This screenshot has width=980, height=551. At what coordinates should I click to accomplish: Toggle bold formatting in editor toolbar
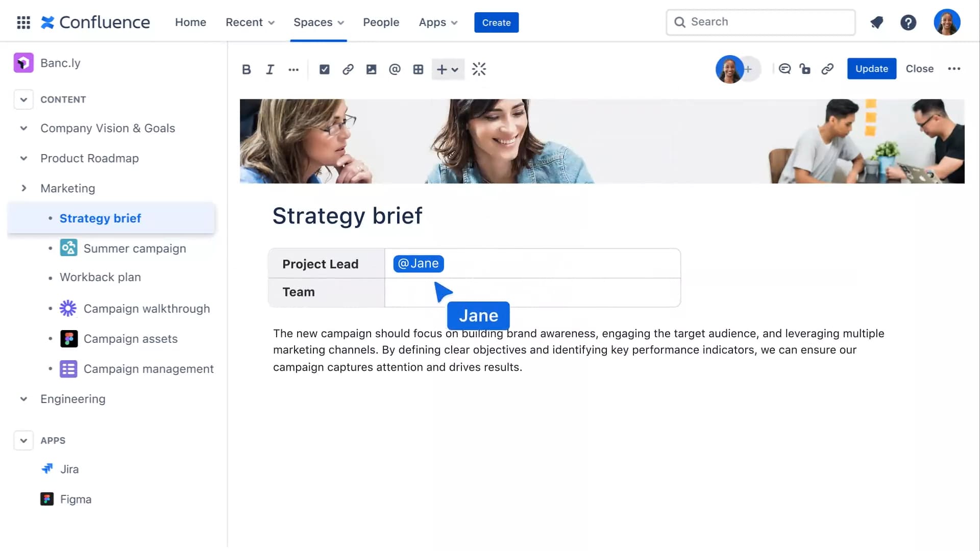pos(246,69)
